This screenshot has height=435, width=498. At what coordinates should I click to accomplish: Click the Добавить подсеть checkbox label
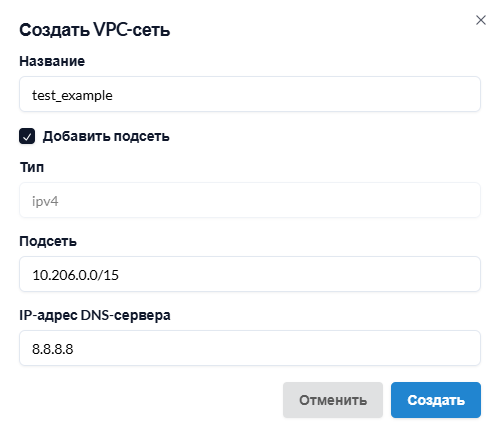pyautogui.click(x=106, y=136)
